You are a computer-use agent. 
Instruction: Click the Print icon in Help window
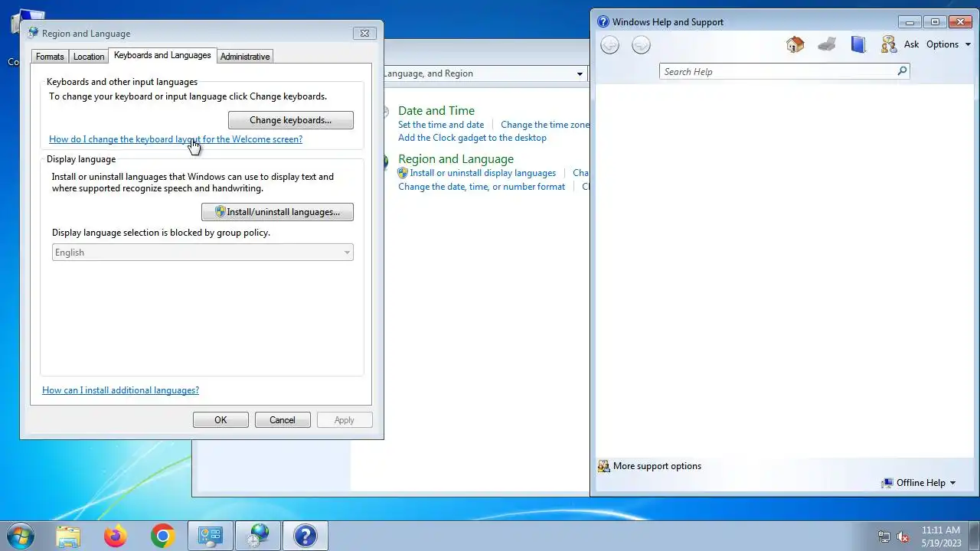[x=826, y=44]
